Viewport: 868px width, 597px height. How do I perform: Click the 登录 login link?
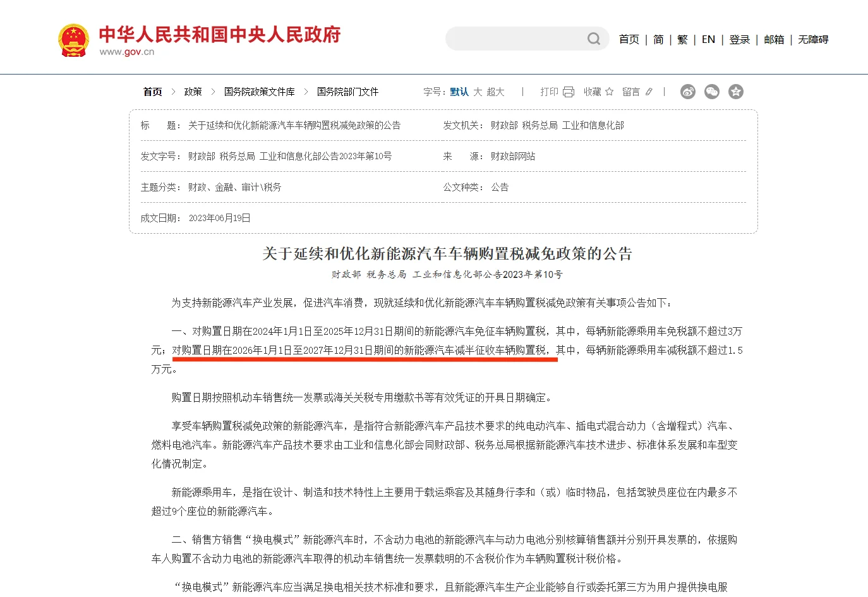pos(739,39)
